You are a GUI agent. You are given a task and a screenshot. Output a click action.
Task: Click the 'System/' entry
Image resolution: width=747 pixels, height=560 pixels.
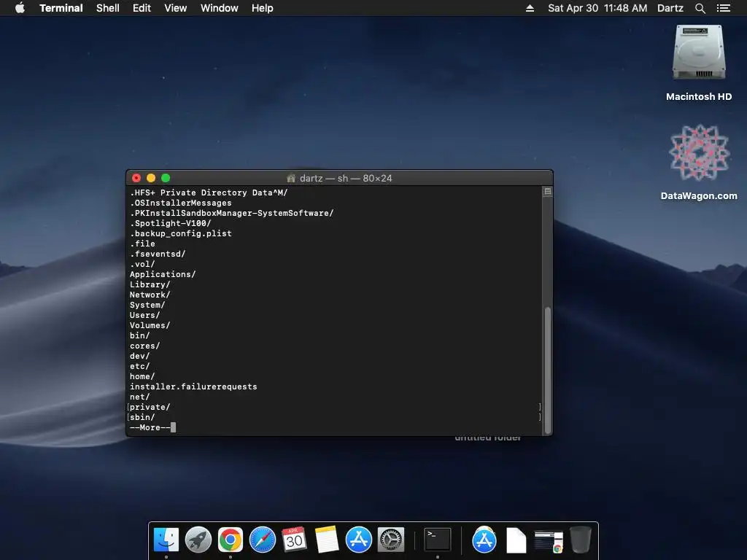click(x=147, y=306)
